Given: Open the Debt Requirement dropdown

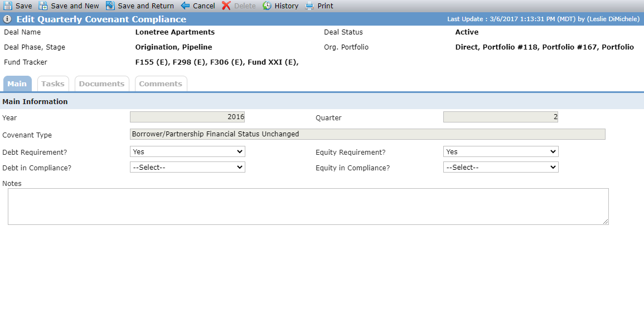Looking at the screenshot, I should pyautogui.click(x=188, y=151).
